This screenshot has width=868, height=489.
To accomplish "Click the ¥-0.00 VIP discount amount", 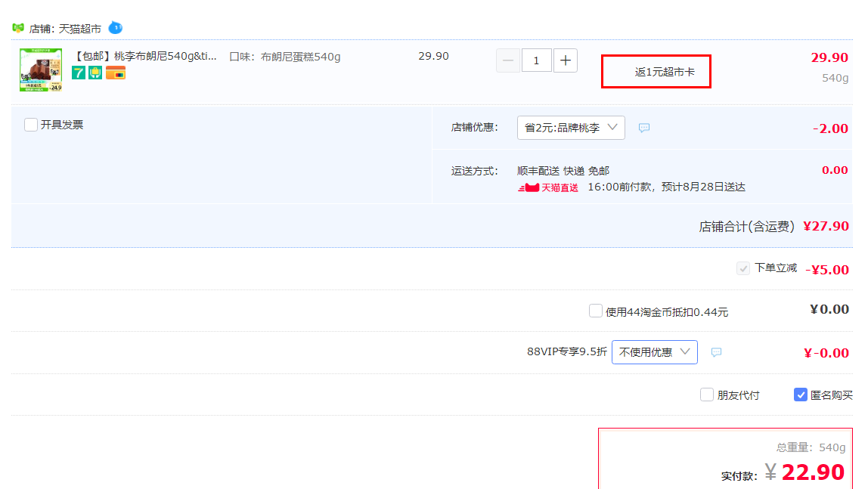I will click(x=826, y=353).
